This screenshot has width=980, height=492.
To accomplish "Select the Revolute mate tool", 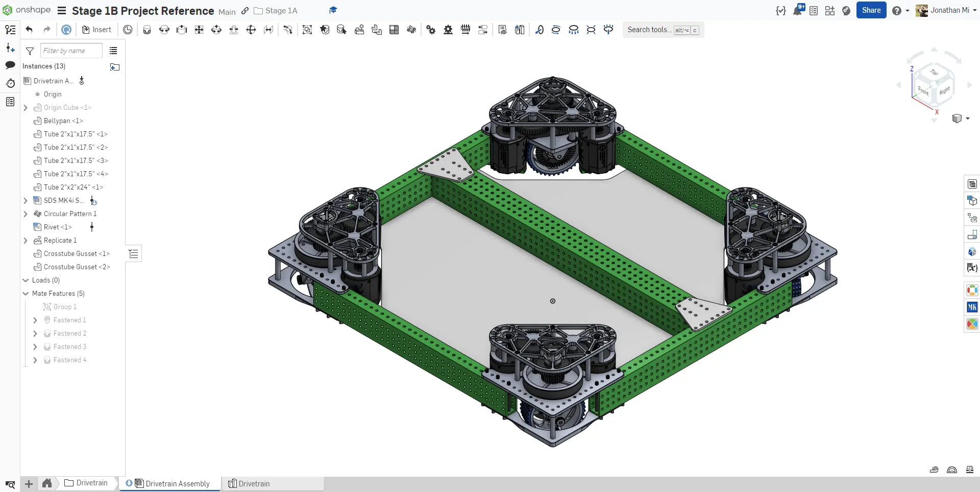I will coord(164,30).
